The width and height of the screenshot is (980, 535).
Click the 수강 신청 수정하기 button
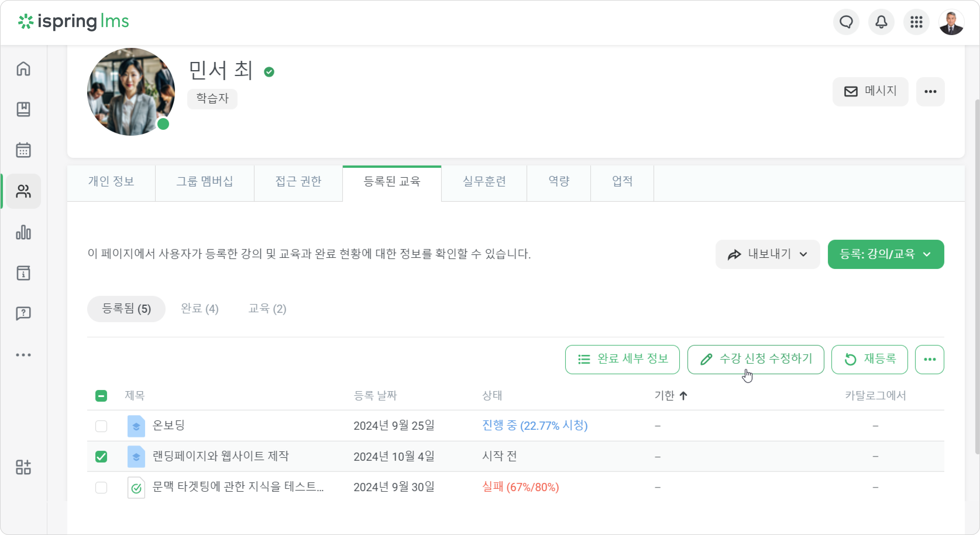click(755, 359)
